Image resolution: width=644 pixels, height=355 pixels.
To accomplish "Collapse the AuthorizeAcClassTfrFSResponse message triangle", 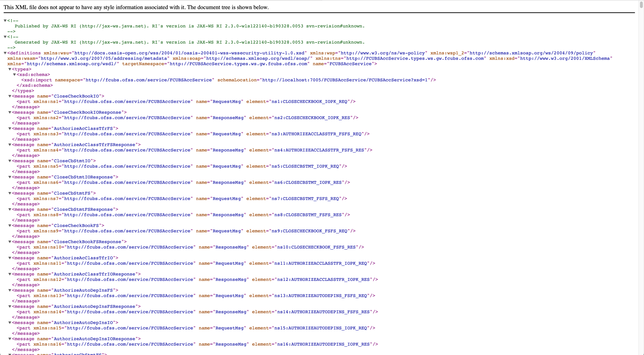I will click(10, 145).
